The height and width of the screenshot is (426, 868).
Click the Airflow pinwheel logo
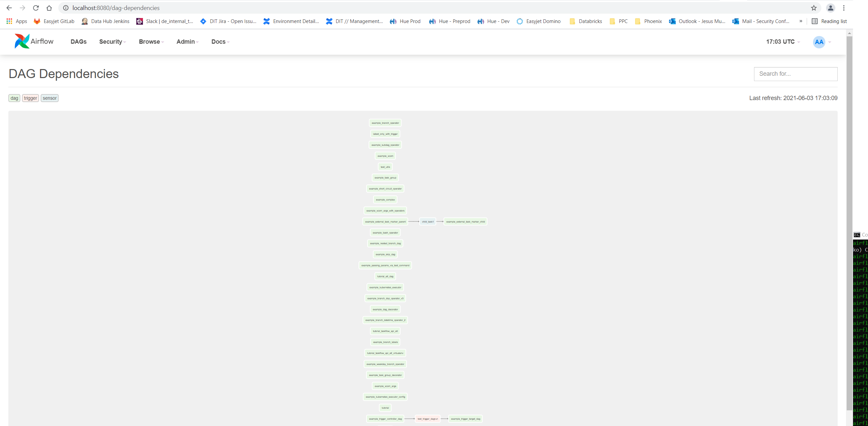[x=22, y=41]
